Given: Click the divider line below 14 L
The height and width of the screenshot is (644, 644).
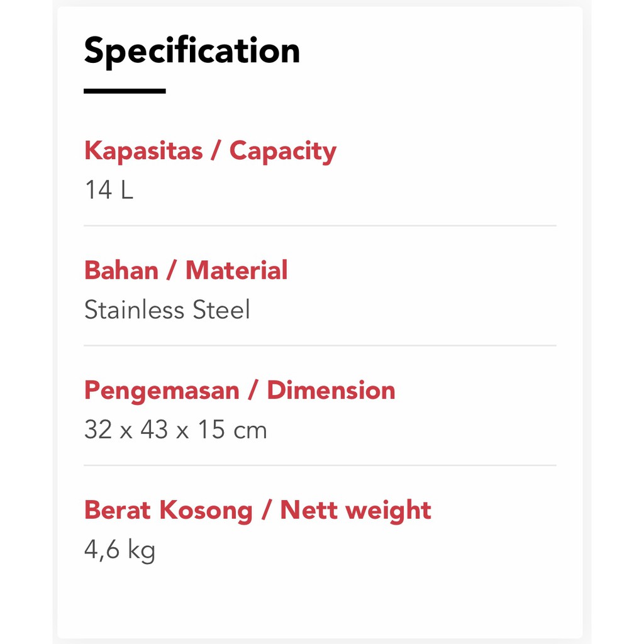Looking at the screenshot, I should (x=320, y=225).
